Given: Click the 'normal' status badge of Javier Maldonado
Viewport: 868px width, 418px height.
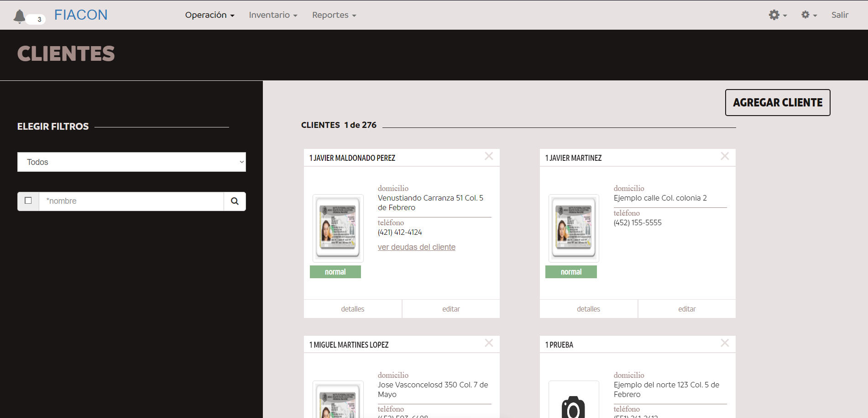Looking at the screenshot, I should click(x=335, y=271).
